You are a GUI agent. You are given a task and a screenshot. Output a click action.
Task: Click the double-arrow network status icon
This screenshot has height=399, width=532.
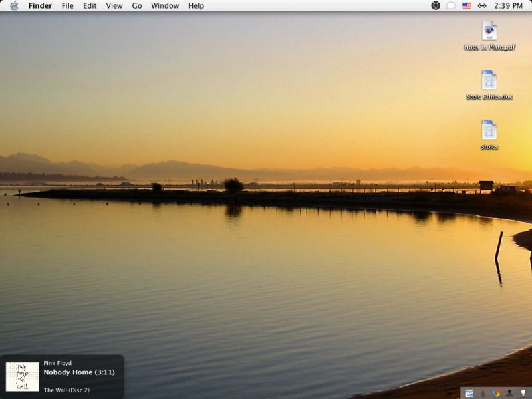click(x=482, y=5)
